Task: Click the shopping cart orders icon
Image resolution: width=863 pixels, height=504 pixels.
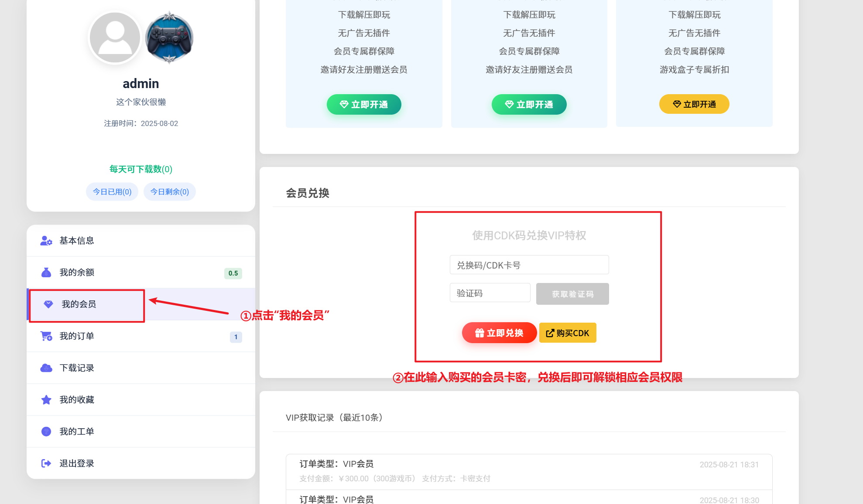Action: (46, 336)
